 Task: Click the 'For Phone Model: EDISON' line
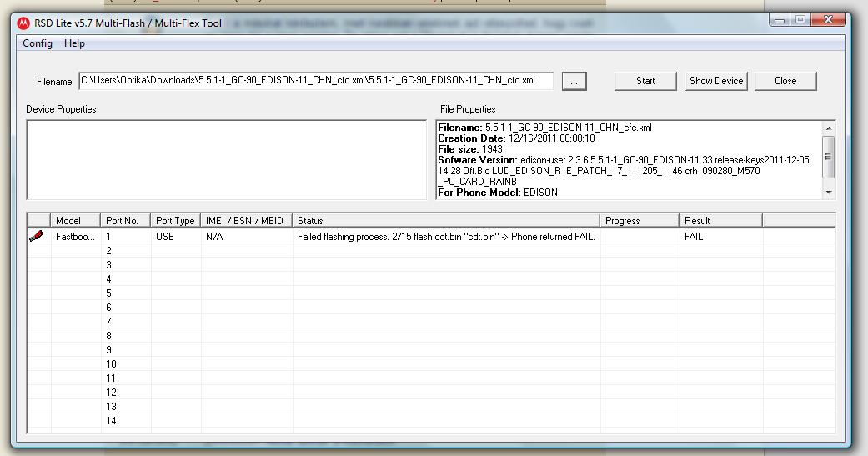(498, 192)
